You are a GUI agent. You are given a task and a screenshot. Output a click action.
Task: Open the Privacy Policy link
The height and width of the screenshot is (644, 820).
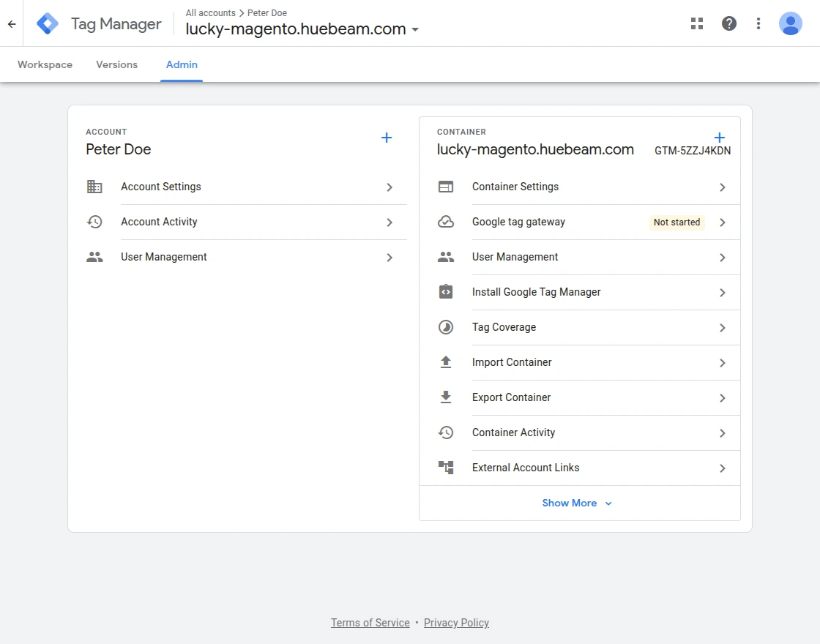pyautogui.click(x=456, y=623)
